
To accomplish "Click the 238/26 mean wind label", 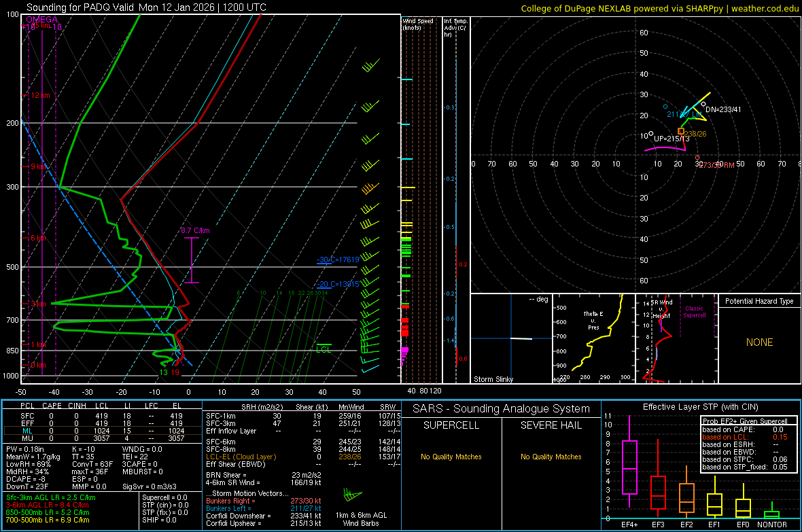I will (695, 134).
